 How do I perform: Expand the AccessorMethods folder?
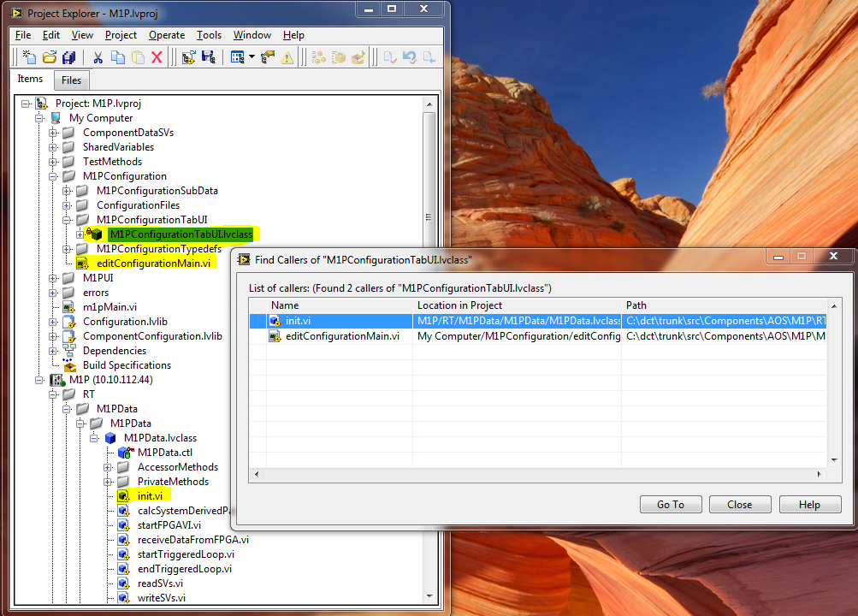tap(108, 467)
